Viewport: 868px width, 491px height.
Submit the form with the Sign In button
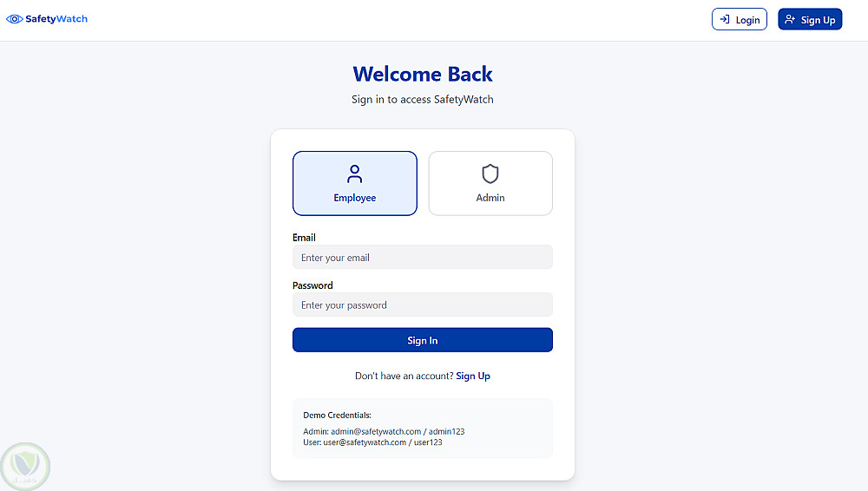click(x=422, y=340)
